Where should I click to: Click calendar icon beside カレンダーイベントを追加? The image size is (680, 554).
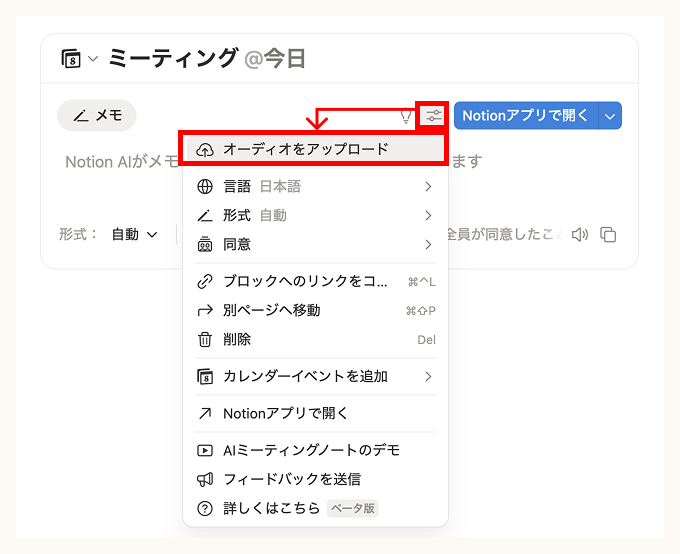[205, 377]
